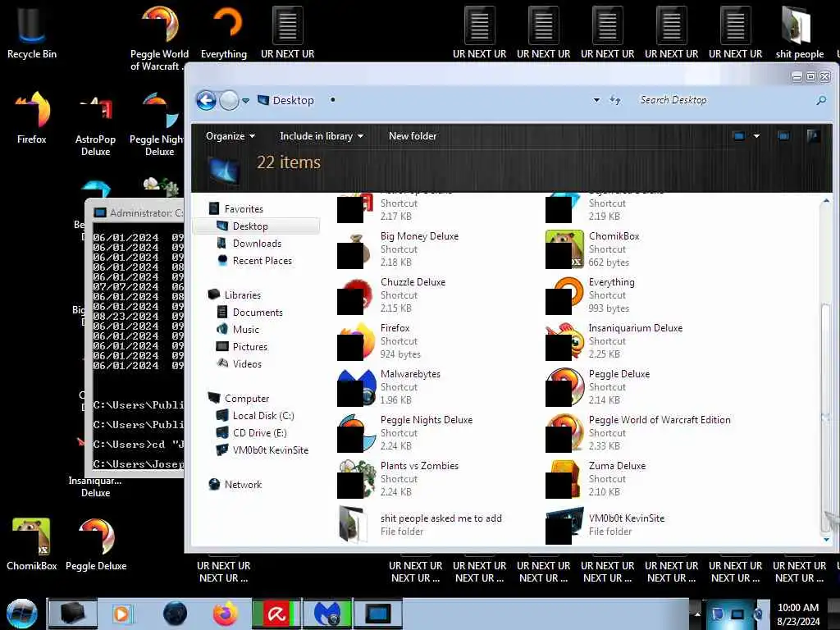Open Explorer help icon
The width and height of the screenshot is (840, 630).
coord(813,136)
